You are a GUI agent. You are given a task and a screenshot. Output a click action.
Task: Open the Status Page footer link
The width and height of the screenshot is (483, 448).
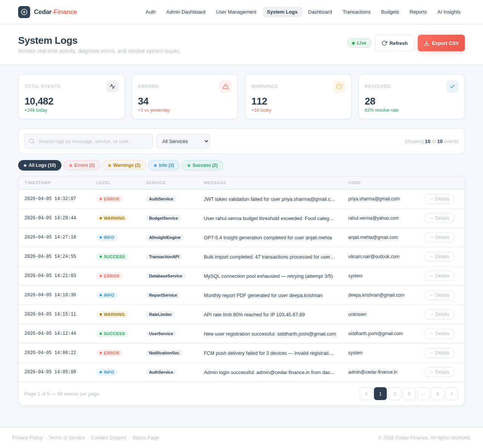pyautogui.click(x=146, y=438)
